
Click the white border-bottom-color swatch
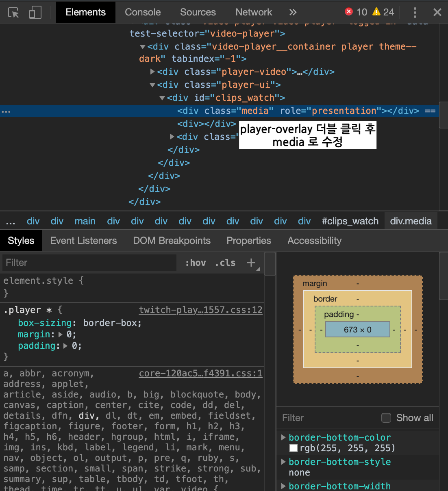click(294, 448)
